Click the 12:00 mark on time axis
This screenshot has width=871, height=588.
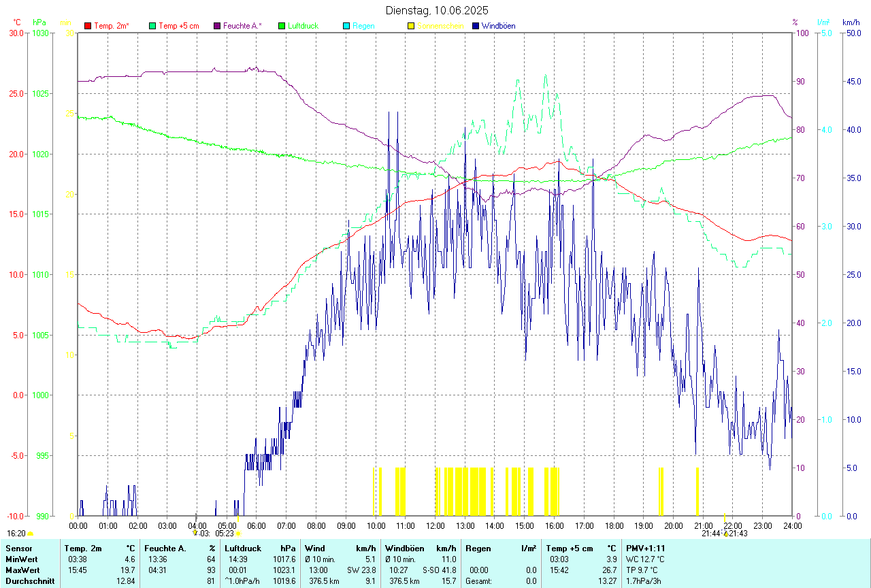click(x=435, y=525)
